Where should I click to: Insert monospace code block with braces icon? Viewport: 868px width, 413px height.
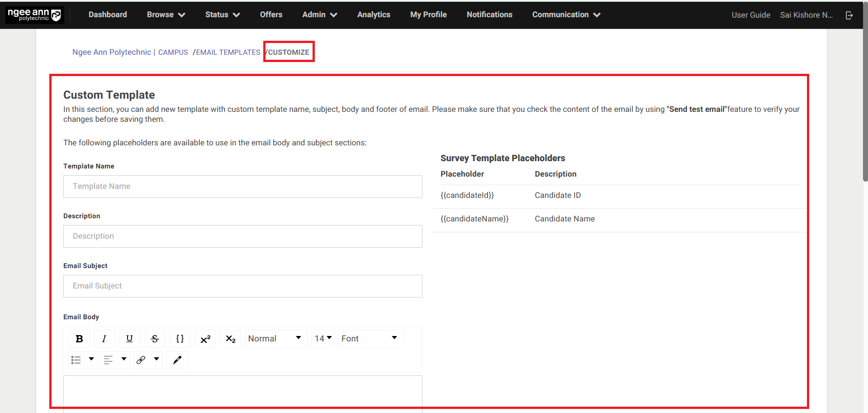[180, 339]
